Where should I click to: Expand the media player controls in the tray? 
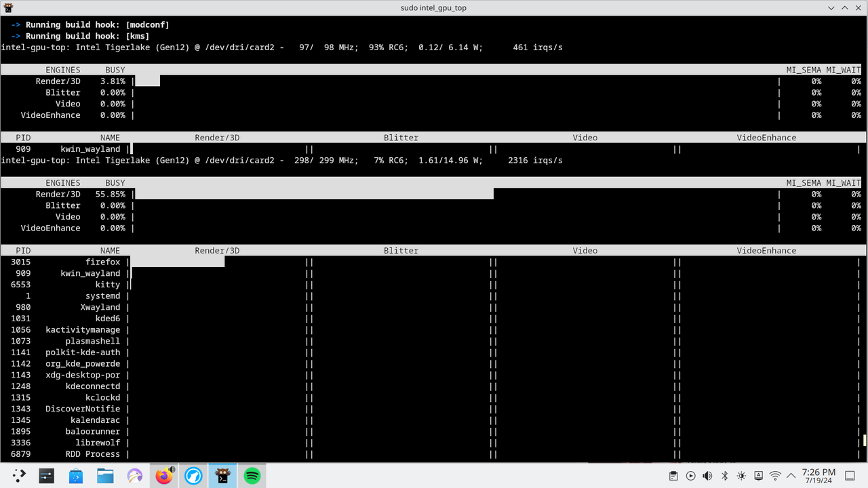pyautogui.click(x=690, y=476)
